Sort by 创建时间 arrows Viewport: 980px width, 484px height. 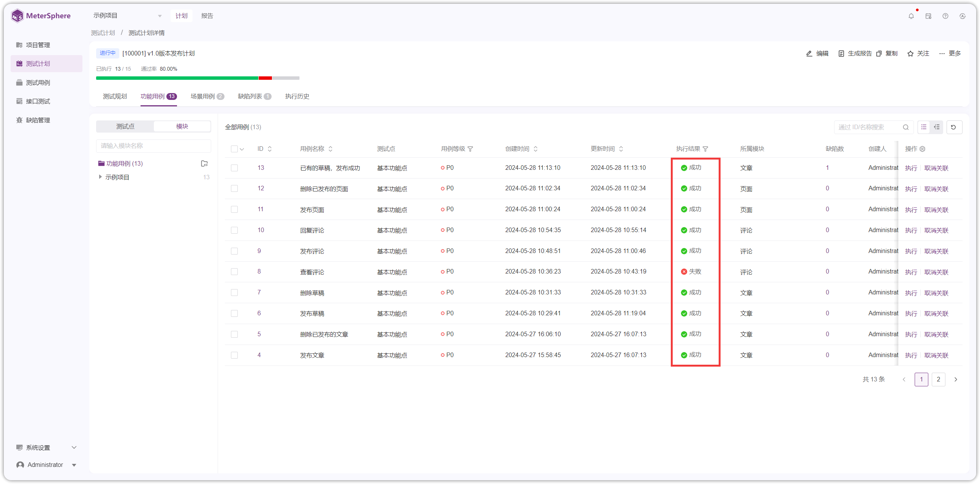536,149
